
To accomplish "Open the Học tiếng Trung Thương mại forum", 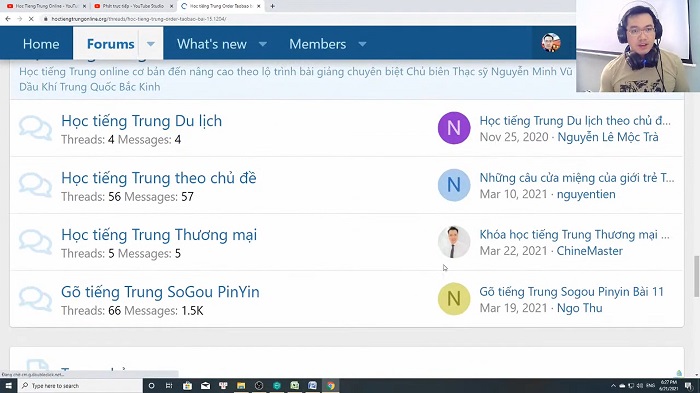I will [x=159, y=235].
